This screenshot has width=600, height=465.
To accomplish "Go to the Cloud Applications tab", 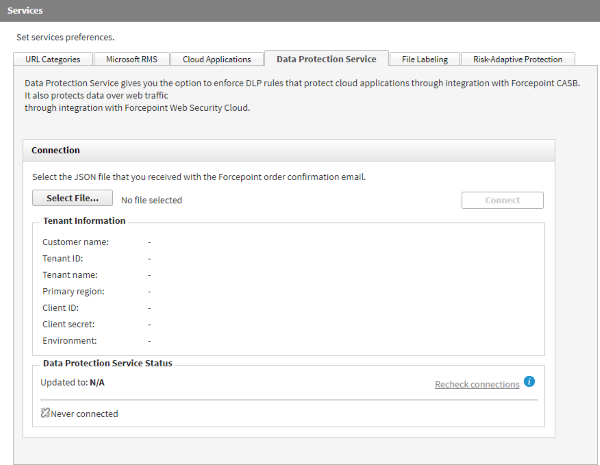I will [217, 59].
